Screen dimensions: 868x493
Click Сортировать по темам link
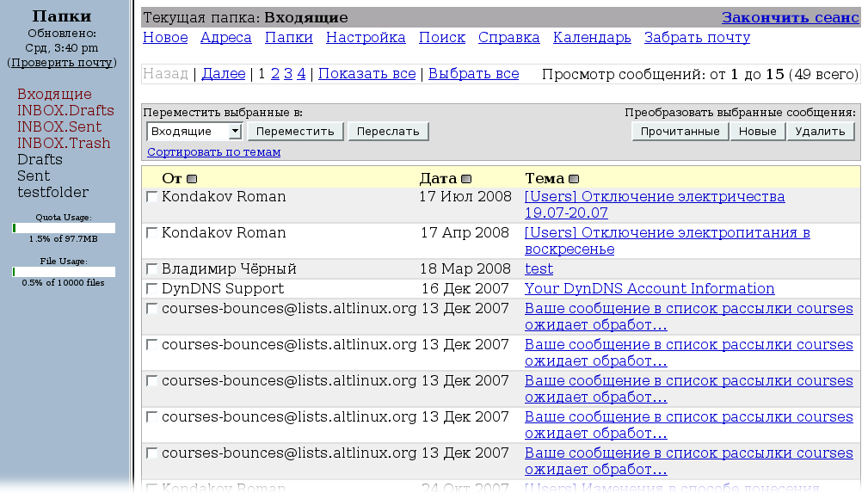coord(213,152)
